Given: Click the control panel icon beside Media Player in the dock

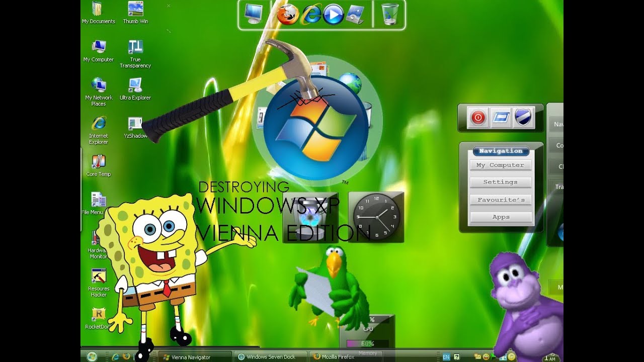Looking at the screenshot, I should coord(356,14).
